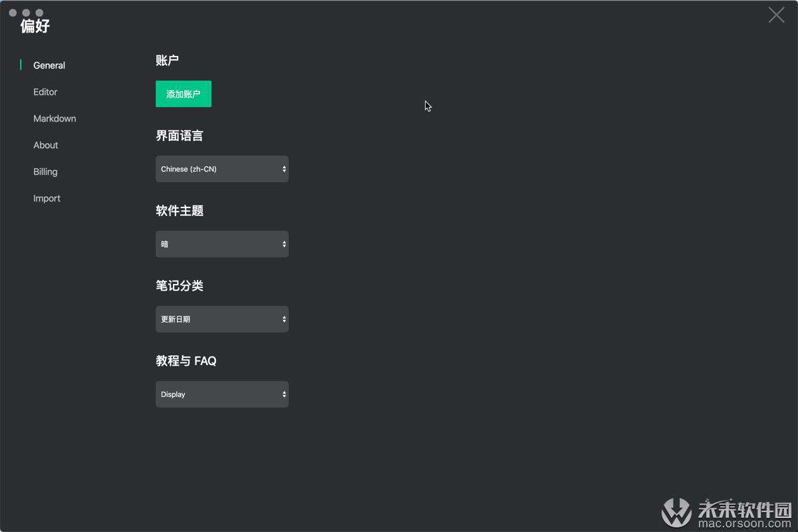The height and width of the screenshot is (532, 798).
Task: Click the 软件主题 heading
Action: tap(180, 211)
